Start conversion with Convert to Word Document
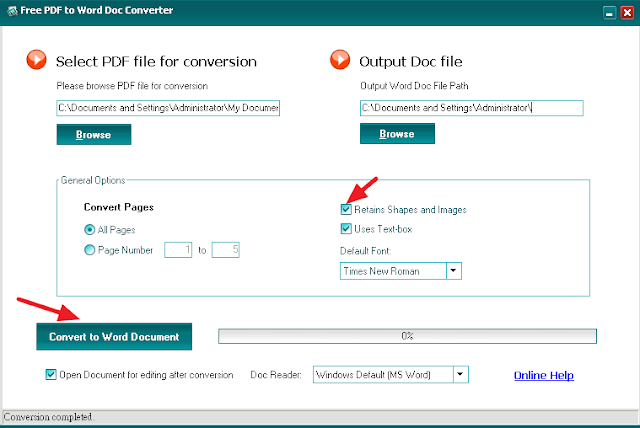Viewport: 640px width, 428px height. point(114,337)
